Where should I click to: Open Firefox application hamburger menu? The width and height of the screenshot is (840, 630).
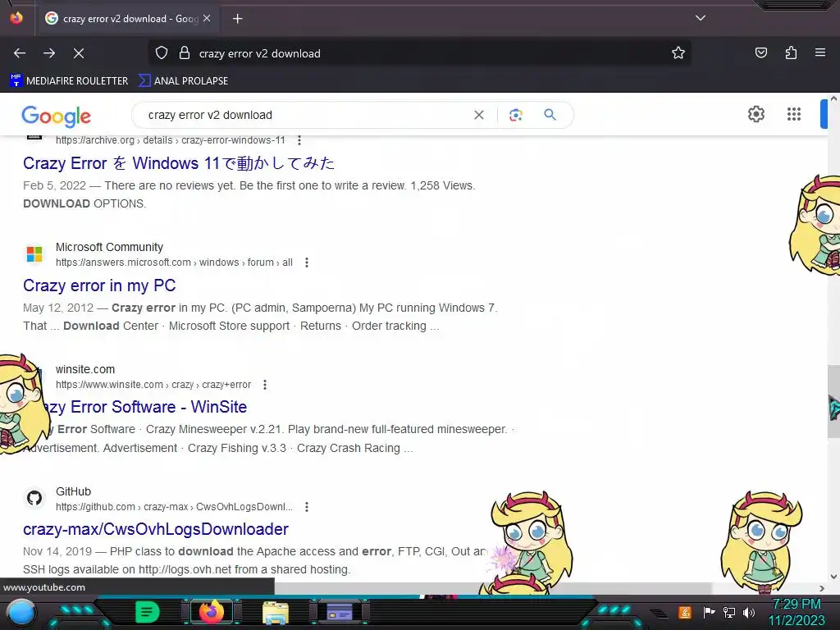click(x=819, y=53)
